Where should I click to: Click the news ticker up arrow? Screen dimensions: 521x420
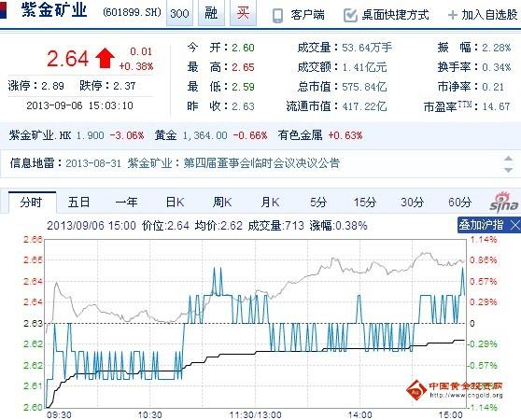pos(508,159)
